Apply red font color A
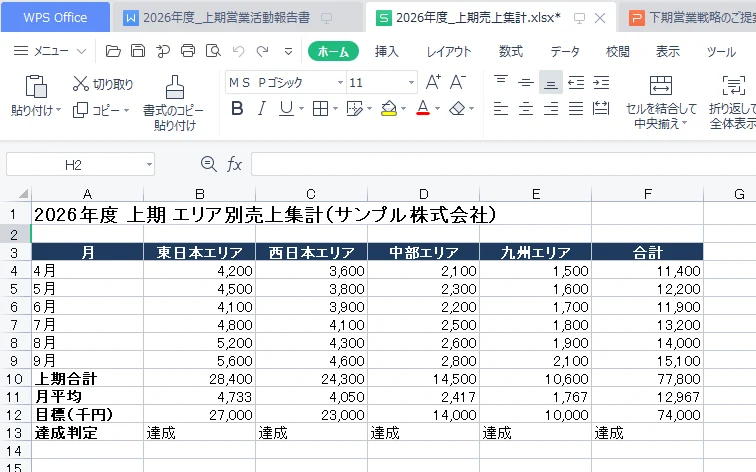Screen dimensions: 756x472 (x=423, y=109)
